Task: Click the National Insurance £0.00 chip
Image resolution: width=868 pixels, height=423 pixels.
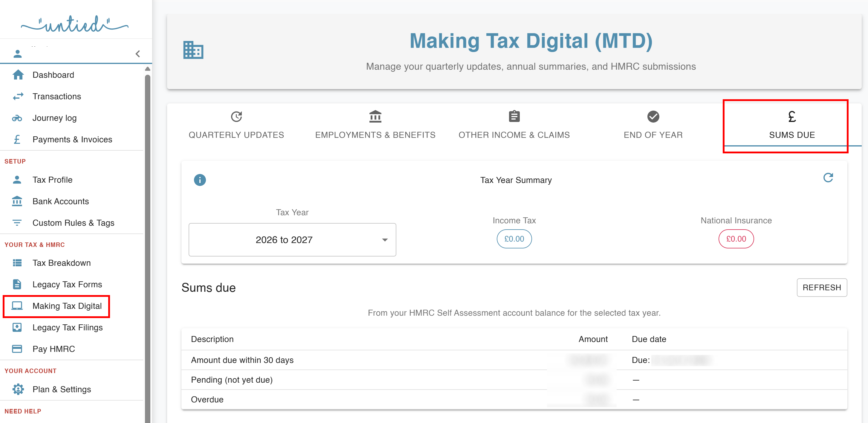Action: click(x=736, y=239)
